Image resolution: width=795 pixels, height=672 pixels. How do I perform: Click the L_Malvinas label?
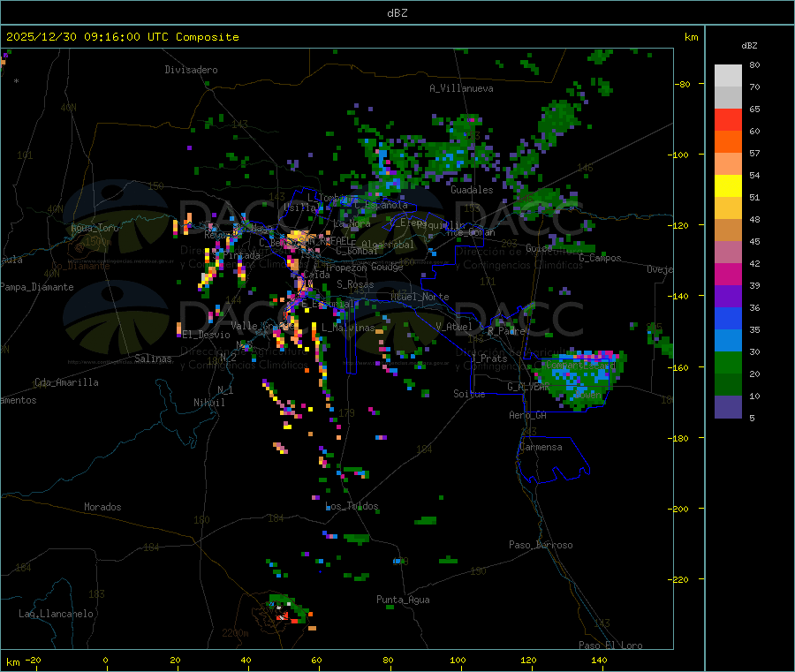tap(348, 328)
